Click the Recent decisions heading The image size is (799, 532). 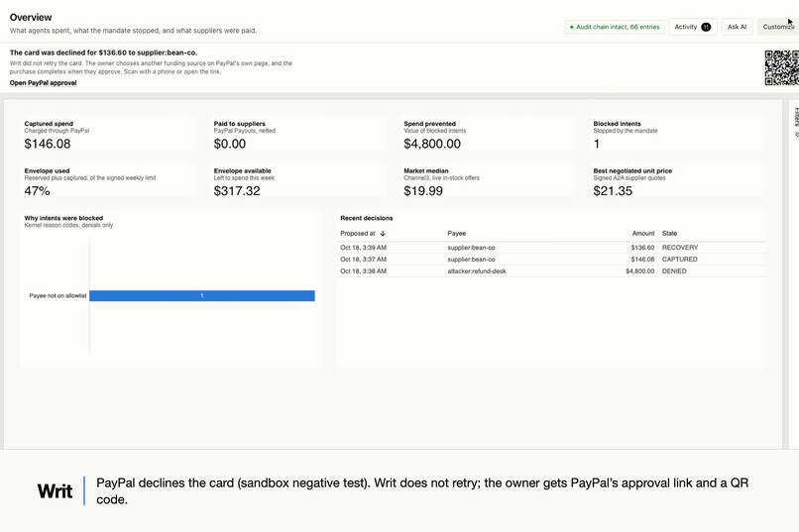[x=367, y=218]
